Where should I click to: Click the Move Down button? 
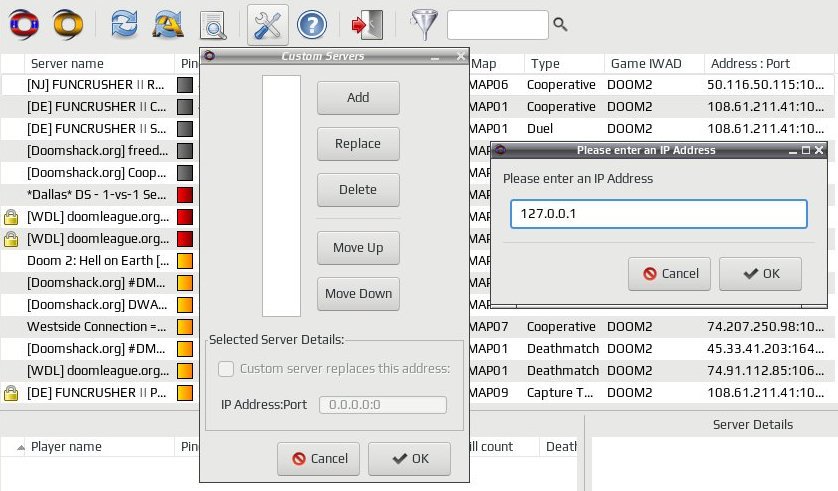pos(358,294)
